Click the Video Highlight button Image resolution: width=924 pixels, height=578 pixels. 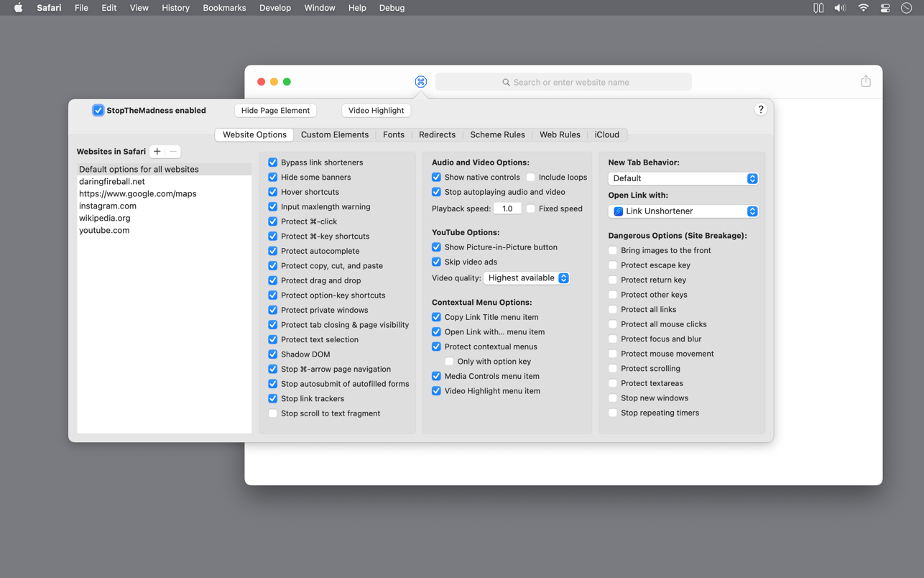pyautogui.click(x=376, y=111)
